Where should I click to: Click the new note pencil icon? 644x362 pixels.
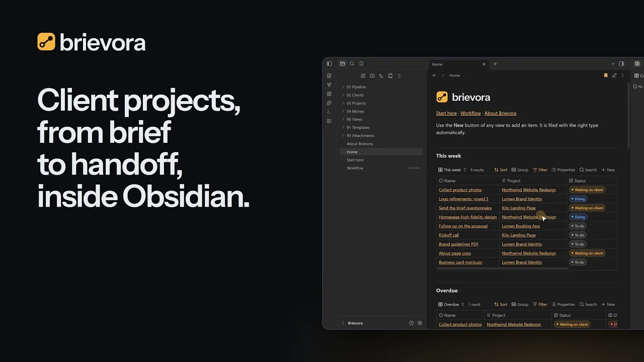(x=363, y=76)
